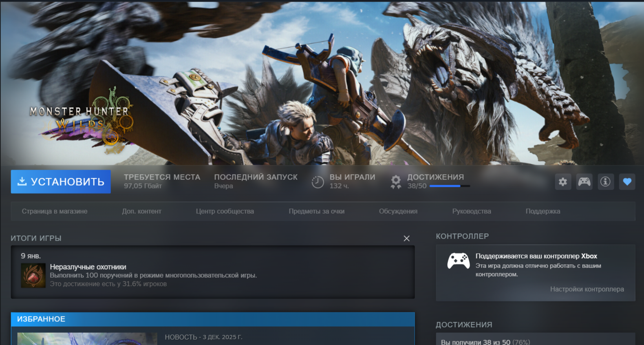Open Настройки контроллера link
Image resolution: width=644 pixels, height=345 pixels.
587,289
